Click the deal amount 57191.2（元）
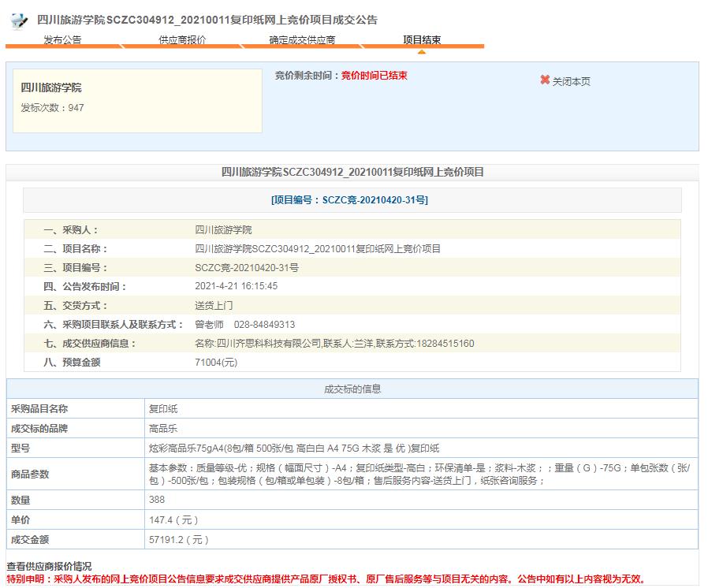This screenshot has width=708, height=588. click(x=179, y=540)
